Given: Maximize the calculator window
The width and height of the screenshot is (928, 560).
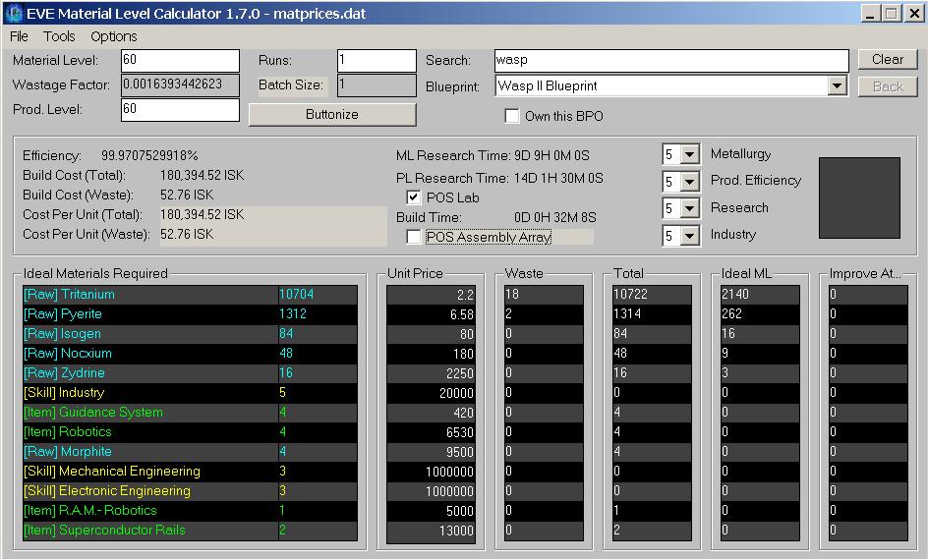Looking at the screenshot, I should click(x=892, y=13).
